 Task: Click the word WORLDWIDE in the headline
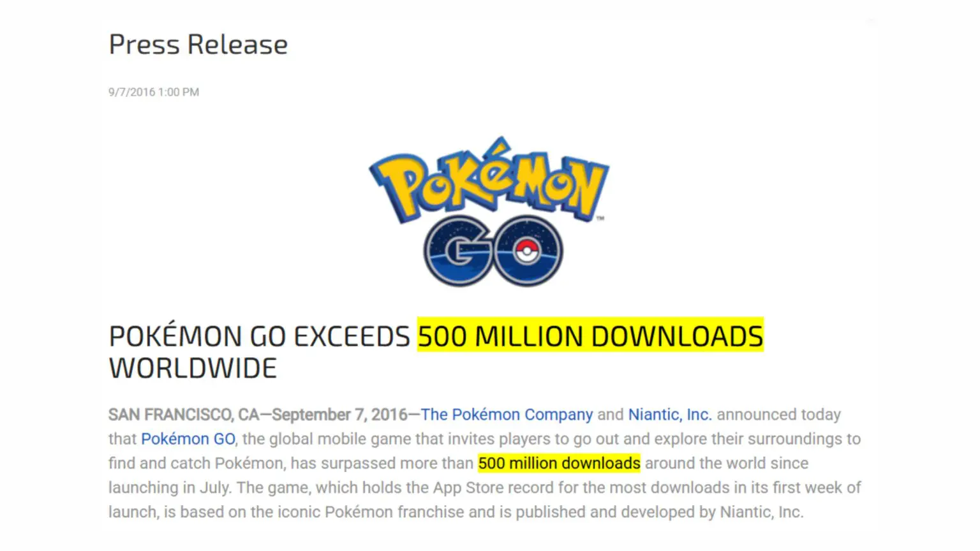pos(193,369)
